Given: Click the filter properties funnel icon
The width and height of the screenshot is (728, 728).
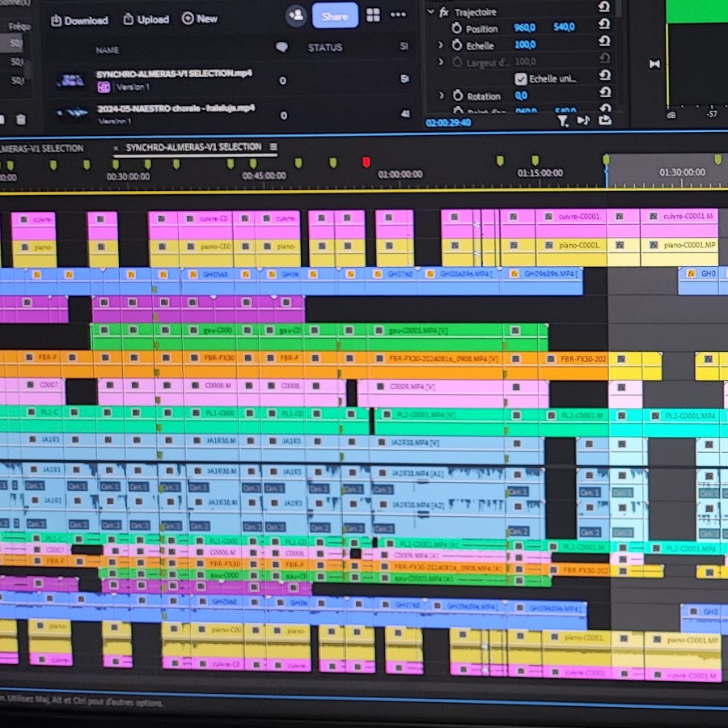Looking at the screenshot, I should pyautogui.click(x=563, y=121).
